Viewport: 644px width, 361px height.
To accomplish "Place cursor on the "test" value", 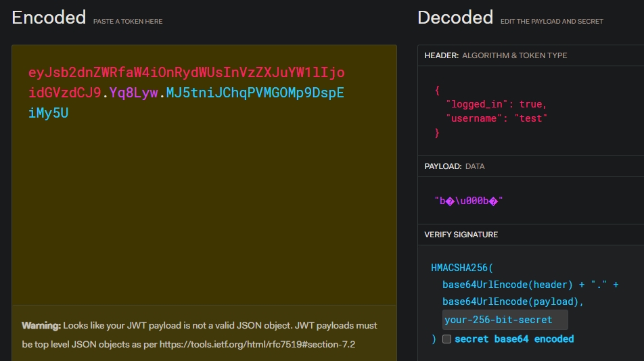I will click(x=530, y=118).
